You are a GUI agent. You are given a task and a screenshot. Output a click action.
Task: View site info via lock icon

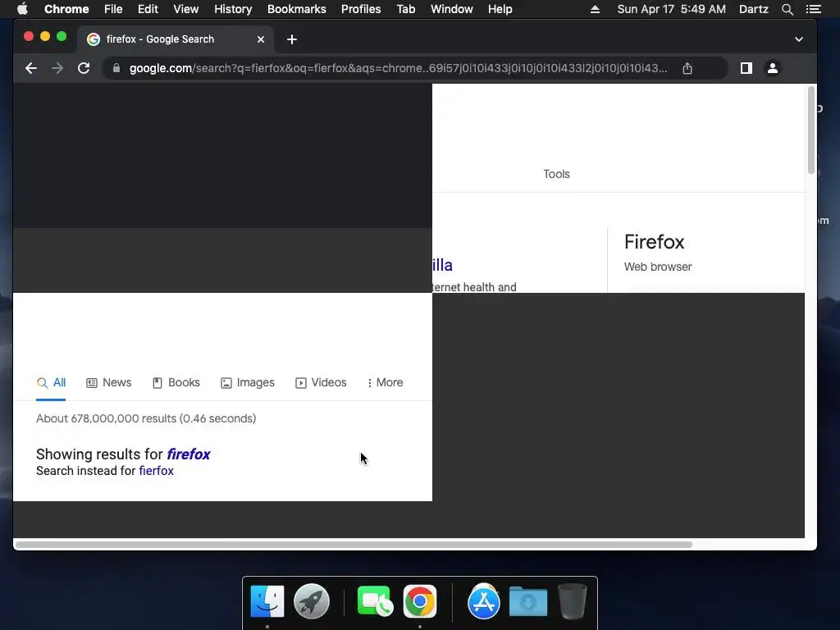[116, 68]
